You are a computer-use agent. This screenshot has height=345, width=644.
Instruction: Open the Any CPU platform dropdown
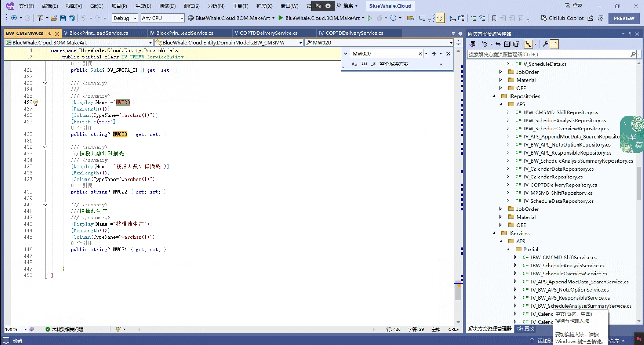coord(162,18)
